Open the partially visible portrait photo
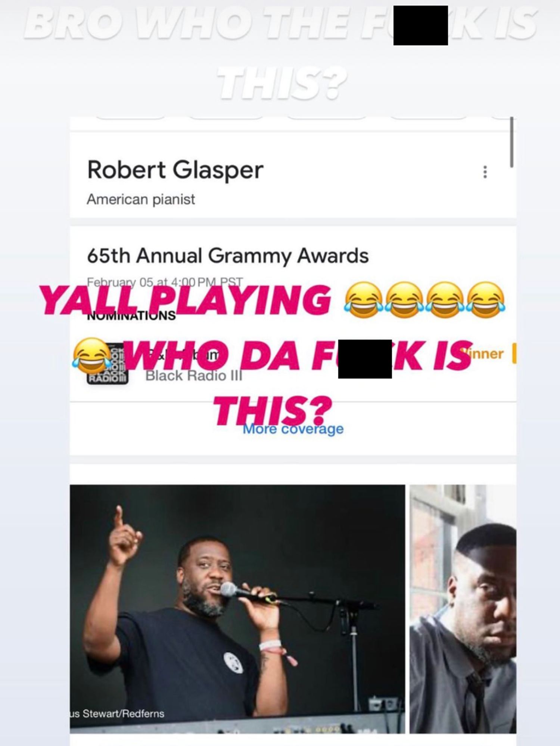 pyautogui.click(x=463, y=609)
